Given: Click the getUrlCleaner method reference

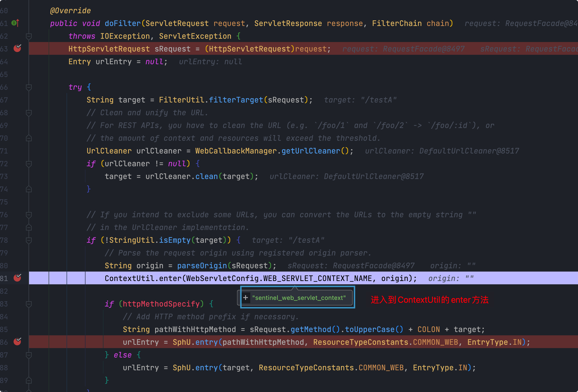Looking at the screenshot, I should tap(311, 151).
